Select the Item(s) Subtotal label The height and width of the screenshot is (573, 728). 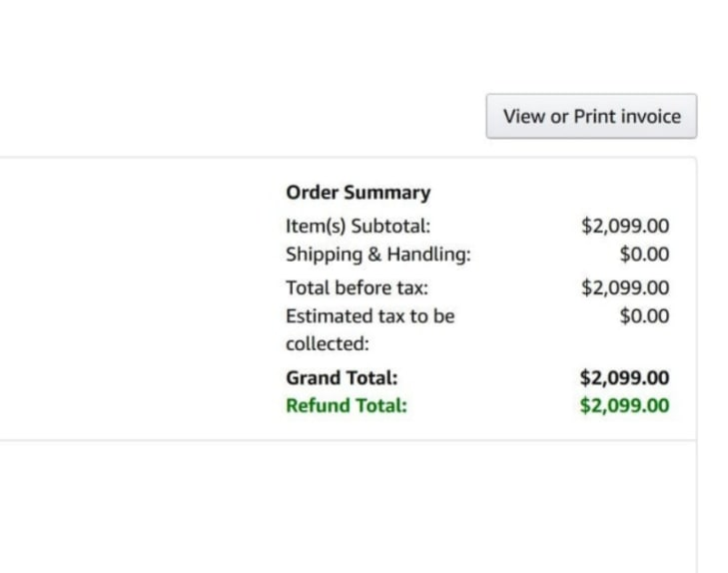point(358,226)
